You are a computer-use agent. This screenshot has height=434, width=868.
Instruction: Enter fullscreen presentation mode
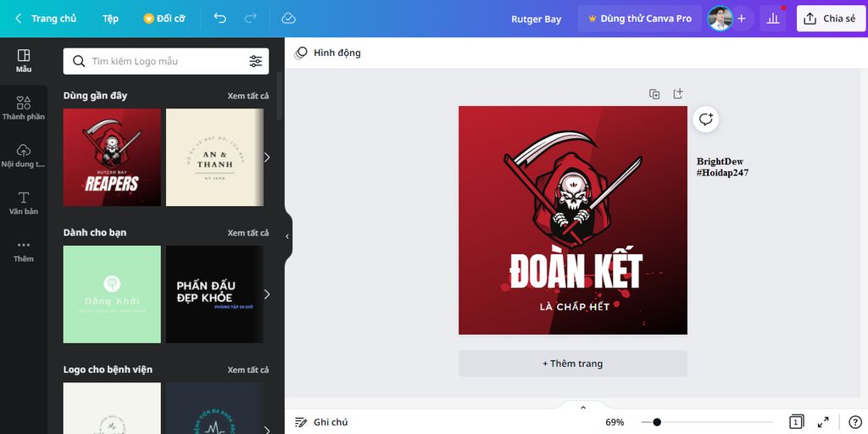pos(823,422)
